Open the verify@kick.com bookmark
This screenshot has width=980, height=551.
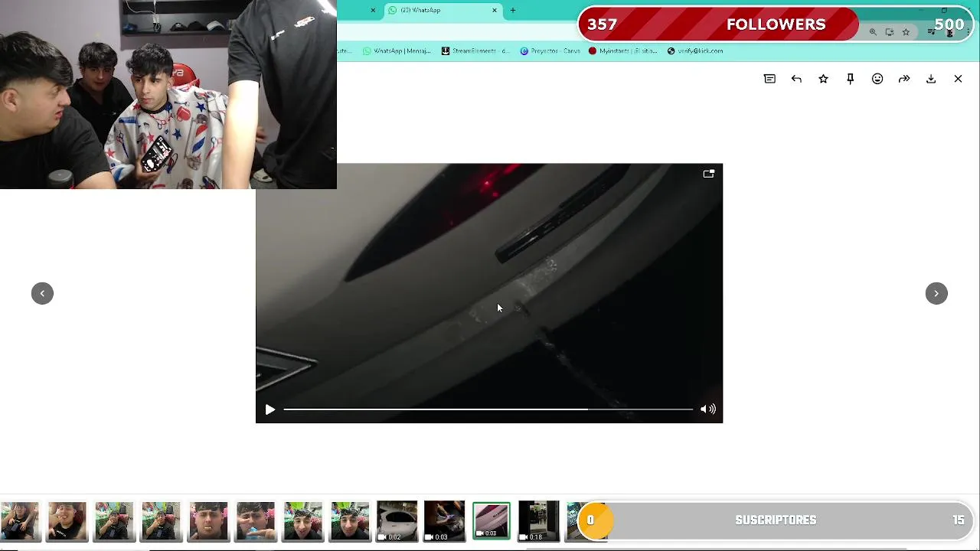[x=694, y=51]
